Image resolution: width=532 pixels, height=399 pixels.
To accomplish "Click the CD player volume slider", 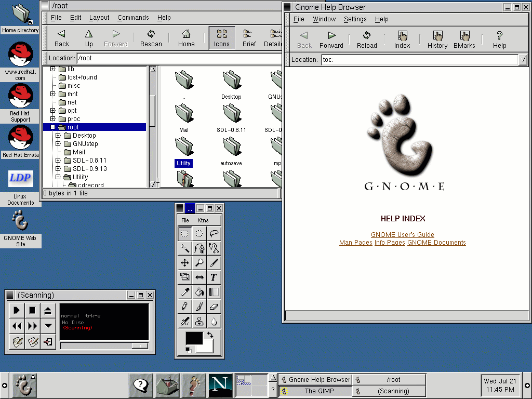I will click(104, 345).
